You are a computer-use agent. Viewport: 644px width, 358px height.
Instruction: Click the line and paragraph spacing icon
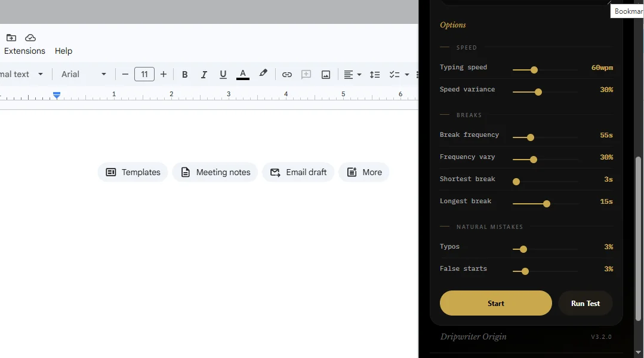coord(375,75)
